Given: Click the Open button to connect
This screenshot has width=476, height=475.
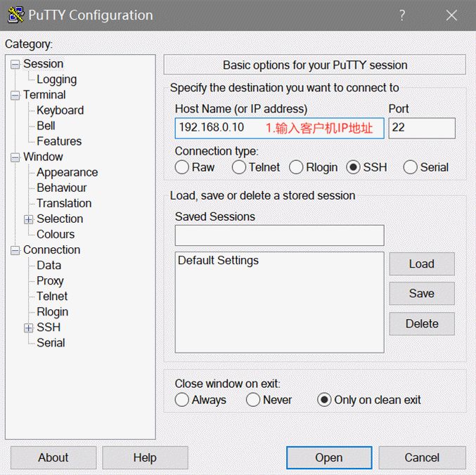Looking at the screenshot, I should [329, 457].
